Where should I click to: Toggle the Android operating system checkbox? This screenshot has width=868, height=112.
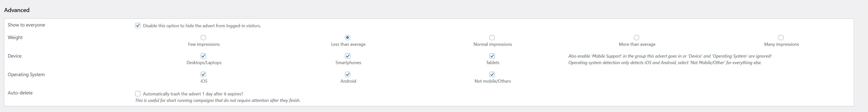click(348, 74)
